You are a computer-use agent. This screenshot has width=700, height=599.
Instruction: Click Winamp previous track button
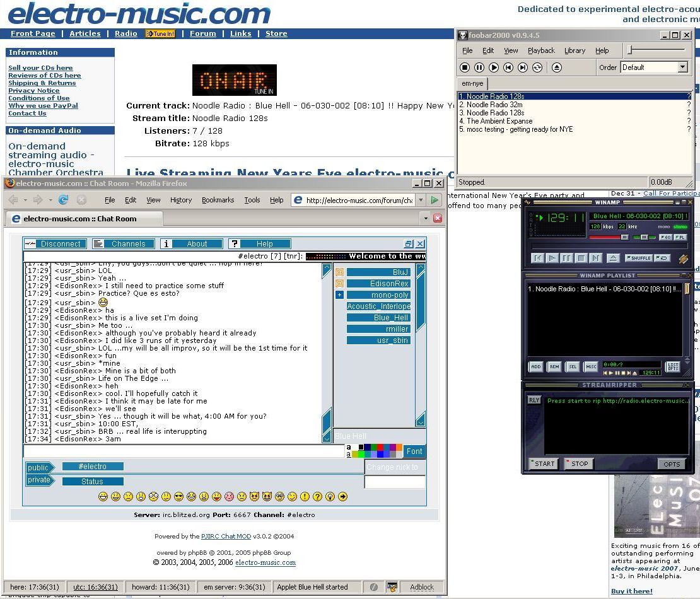tap(537, 258)
